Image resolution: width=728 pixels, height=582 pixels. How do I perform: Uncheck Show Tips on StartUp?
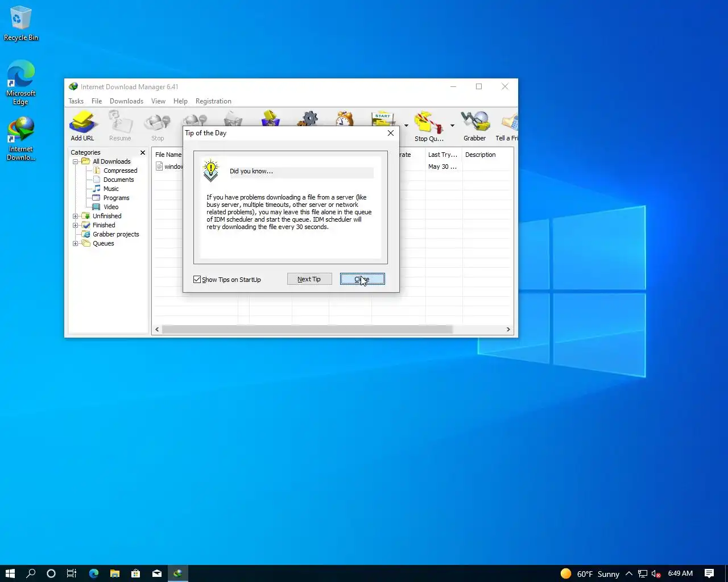(x=197, y=279)
